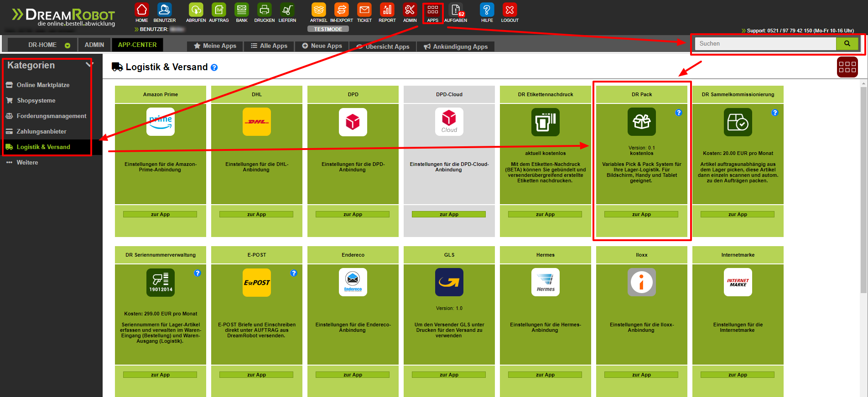Click help question mark beside Logistik & Versand
Screen dimensions: 868x397
click(214, 67)
